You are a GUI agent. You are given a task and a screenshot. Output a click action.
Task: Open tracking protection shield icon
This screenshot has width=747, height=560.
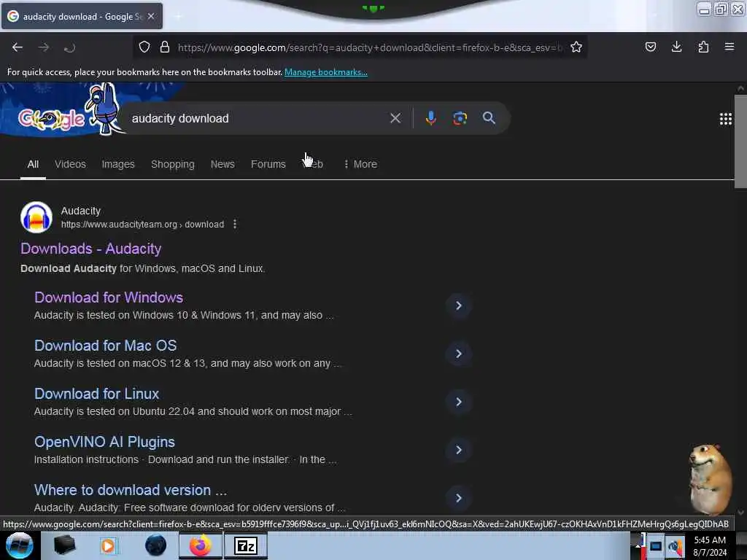144,47
